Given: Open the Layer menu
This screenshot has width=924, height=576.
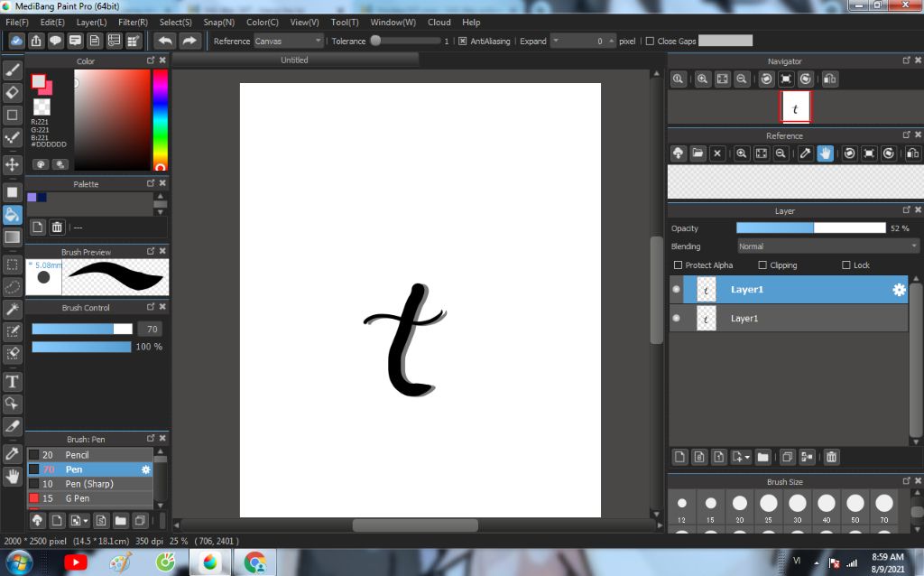Looking at the screenshot, I should (x=91, y=23).
